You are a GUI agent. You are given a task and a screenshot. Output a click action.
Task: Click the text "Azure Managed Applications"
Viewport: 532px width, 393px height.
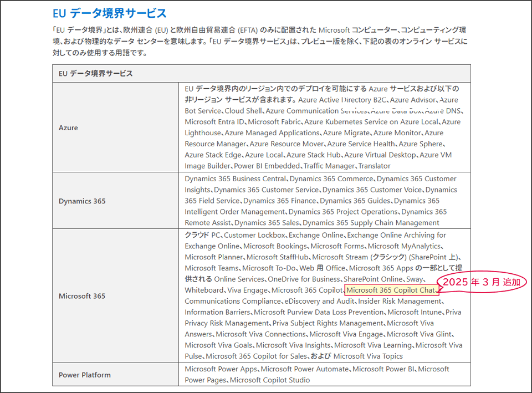(272, 132)
